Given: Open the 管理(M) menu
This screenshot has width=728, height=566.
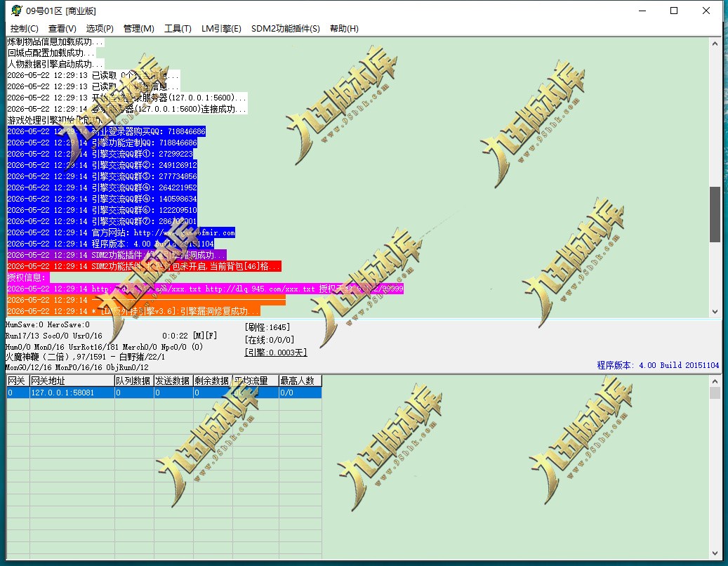Looking at the screenshot, I should coord(139,29).
